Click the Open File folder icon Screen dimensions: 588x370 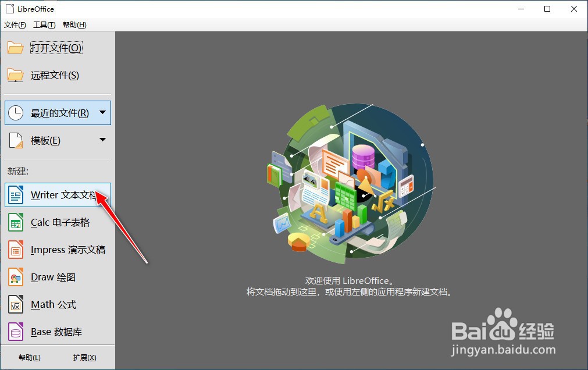(x=15, y=48)
